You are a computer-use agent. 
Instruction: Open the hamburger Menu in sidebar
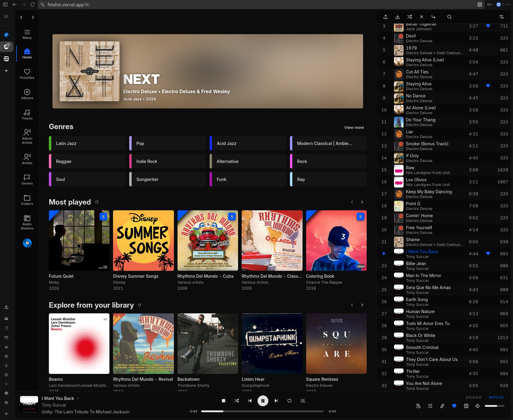tap(27, 34)
